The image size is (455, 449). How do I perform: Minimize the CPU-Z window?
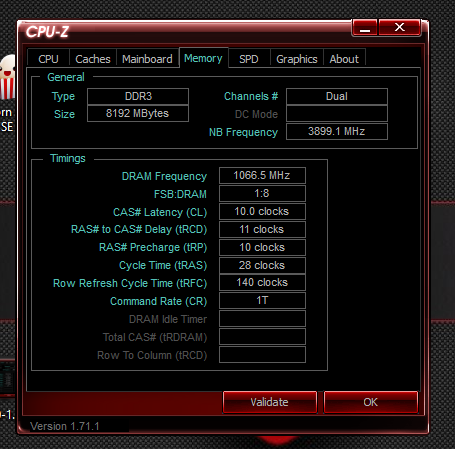[x=365, y=27]
